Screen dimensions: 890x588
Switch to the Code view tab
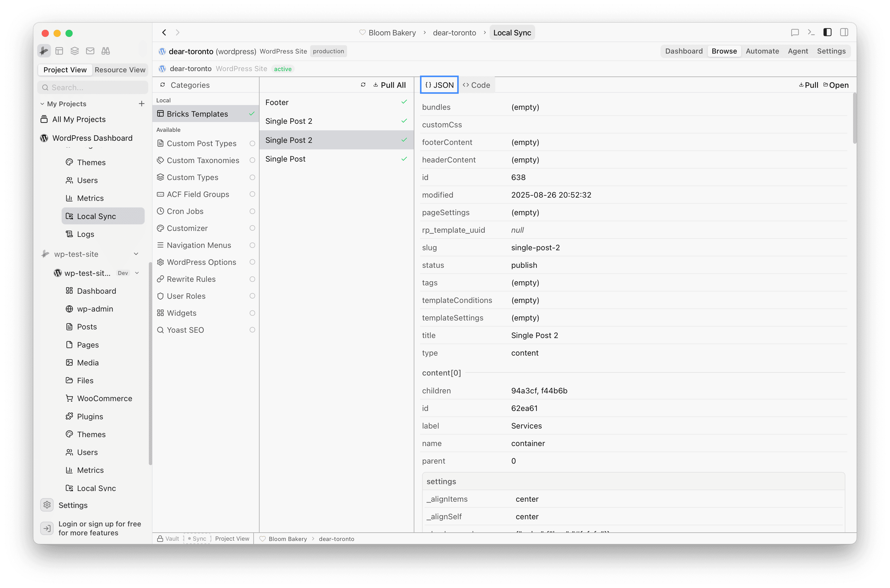click(x=476, y=85)
